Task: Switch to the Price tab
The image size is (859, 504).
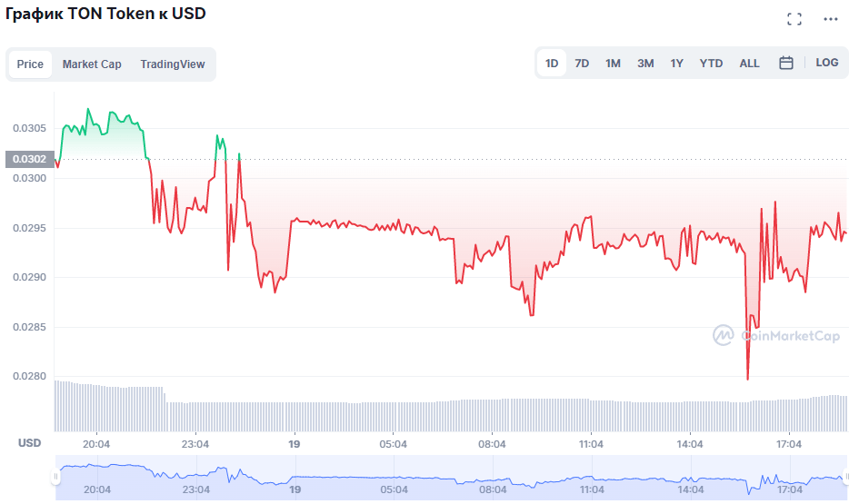Action: (30, 64)
